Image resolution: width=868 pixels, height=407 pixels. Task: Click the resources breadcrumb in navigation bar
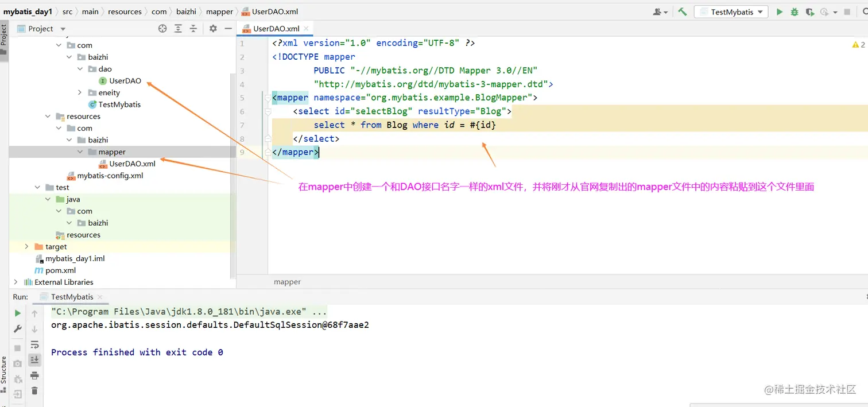coord(125,11)
